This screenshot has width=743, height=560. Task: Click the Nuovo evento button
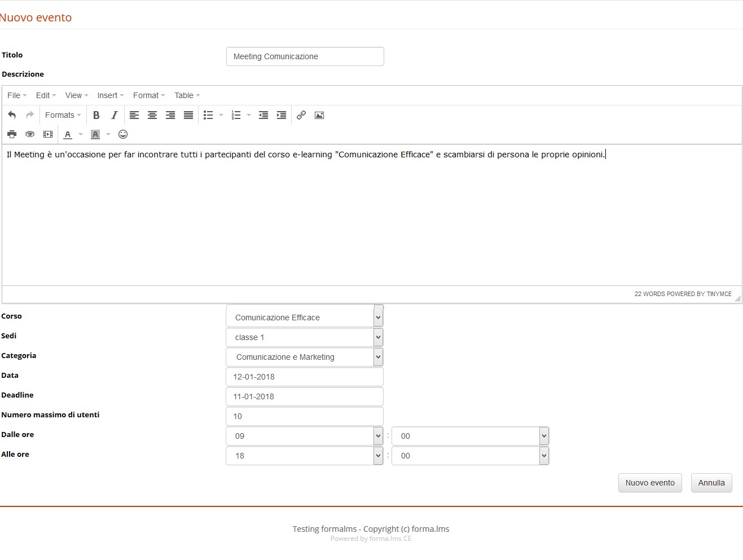[x=650, y=483]
